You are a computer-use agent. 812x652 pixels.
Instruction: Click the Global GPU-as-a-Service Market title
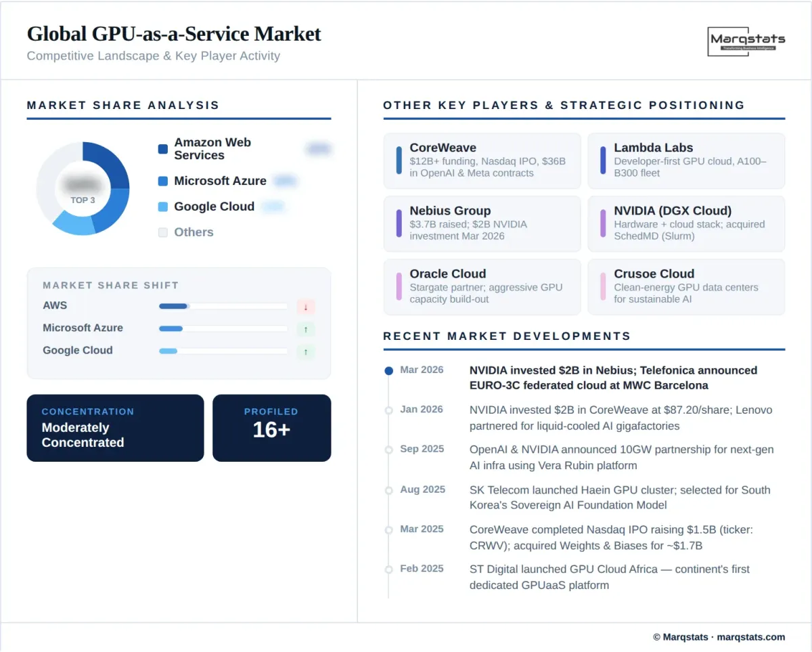click(x=174, y=34)
